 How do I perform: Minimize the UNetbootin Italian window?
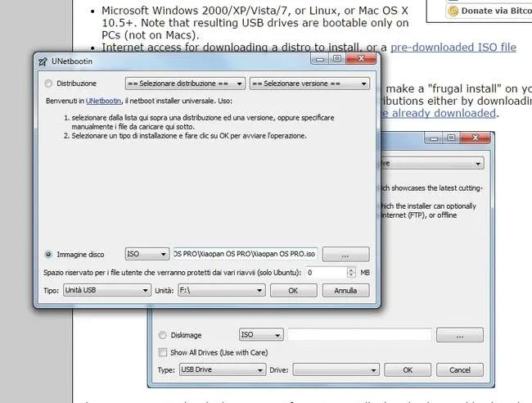click(x=319, y=59)
